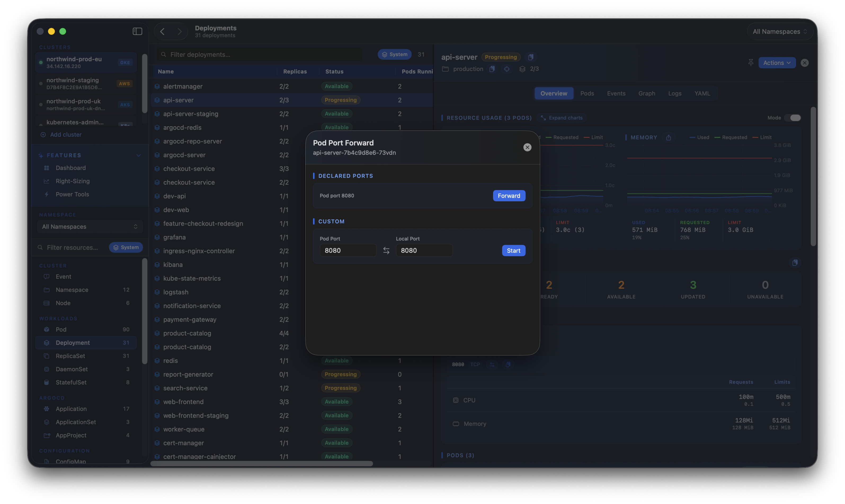Click the Add cluster link
Screen dimensions: 845x504
pos(65,135)
